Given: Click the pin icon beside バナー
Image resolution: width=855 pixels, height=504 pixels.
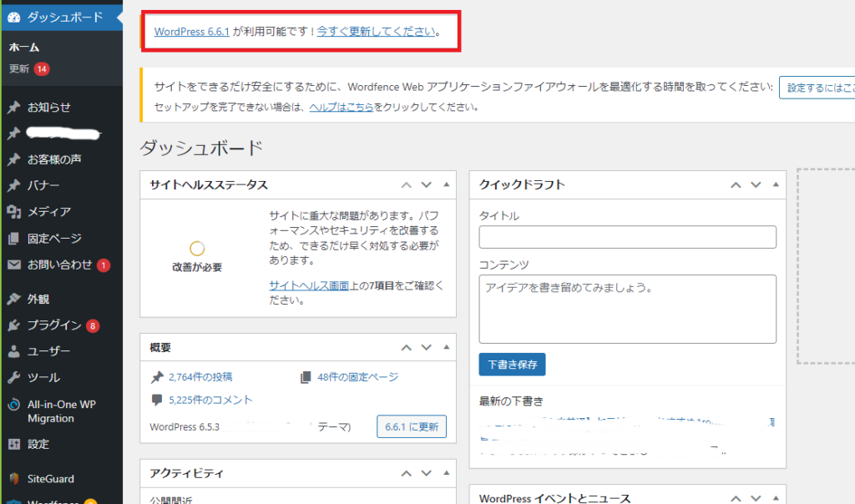Looking at the screenshot, I should (14, 185).
